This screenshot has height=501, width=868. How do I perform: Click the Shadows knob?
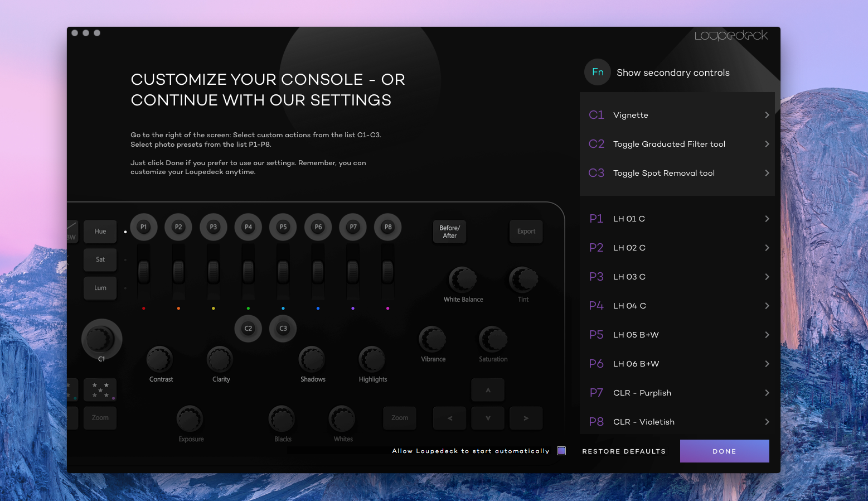click(312, 360)
